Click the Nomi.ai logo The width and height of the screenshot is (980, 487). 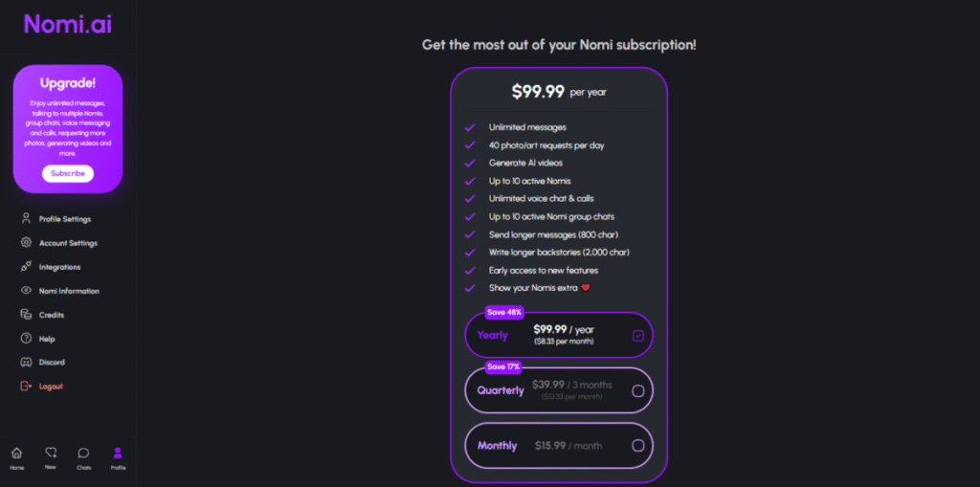(x=68, y=24)
